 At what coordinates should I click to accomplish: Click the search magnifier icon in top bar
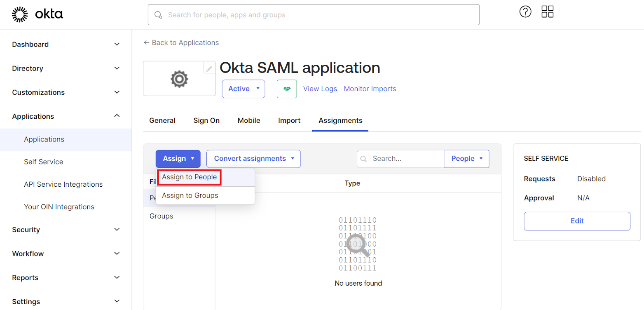point(158,15)
